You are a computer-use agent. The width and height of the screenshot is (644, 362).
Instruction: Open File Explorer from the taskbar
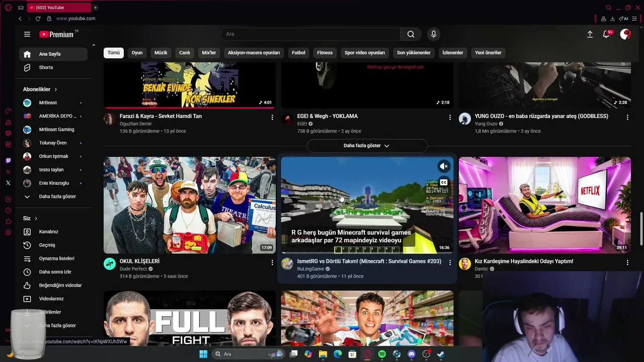pos(323,354)
